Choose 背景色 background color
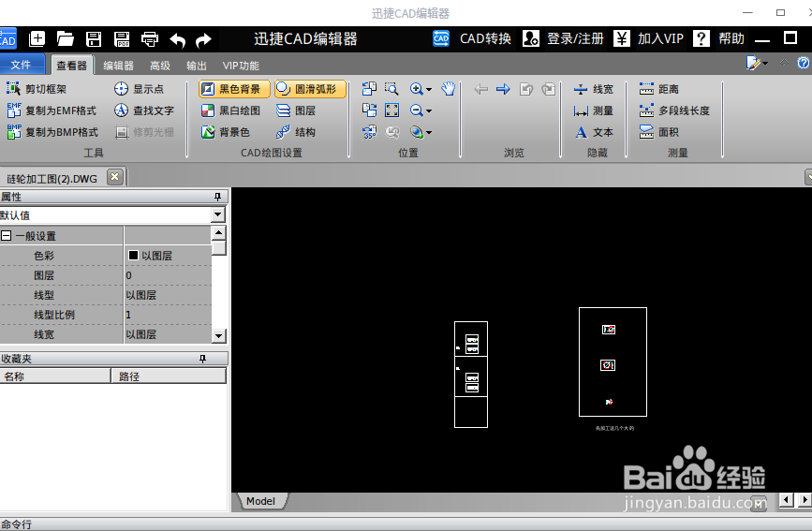The height and width of the screenshot is (531, 812). point(226,132)
